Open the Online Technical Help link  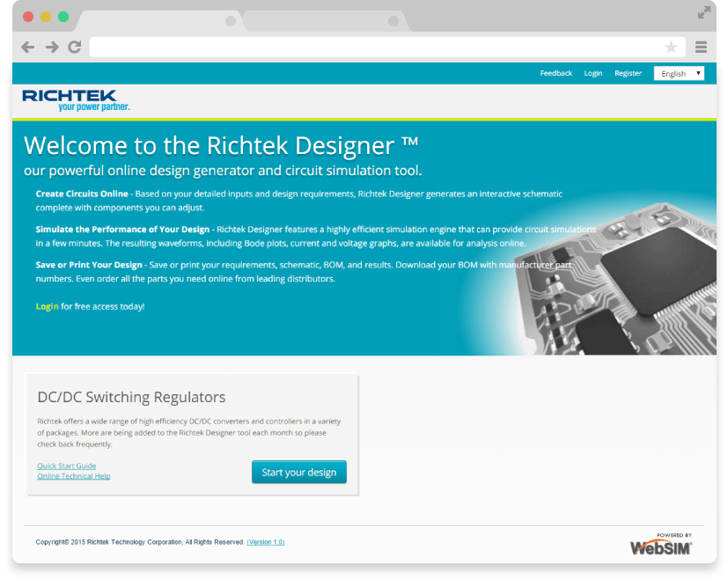(73, 476)
